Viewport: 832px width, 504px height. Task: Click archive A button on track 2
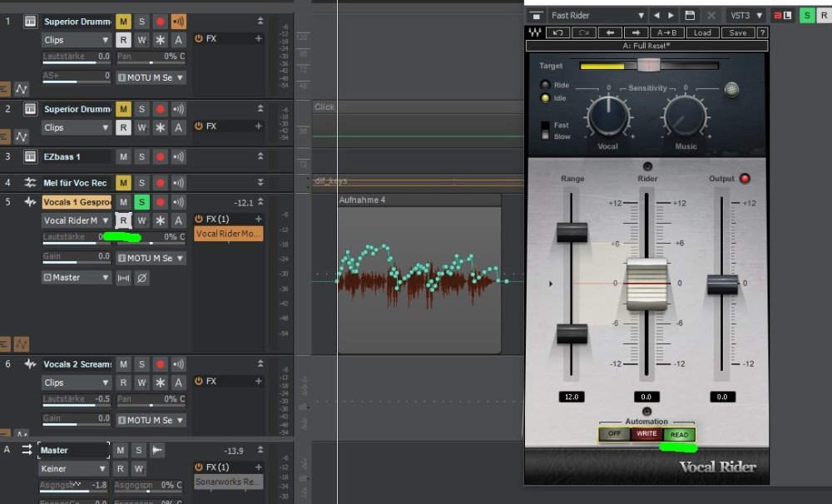pyautogui.click(x=178, y=127)
